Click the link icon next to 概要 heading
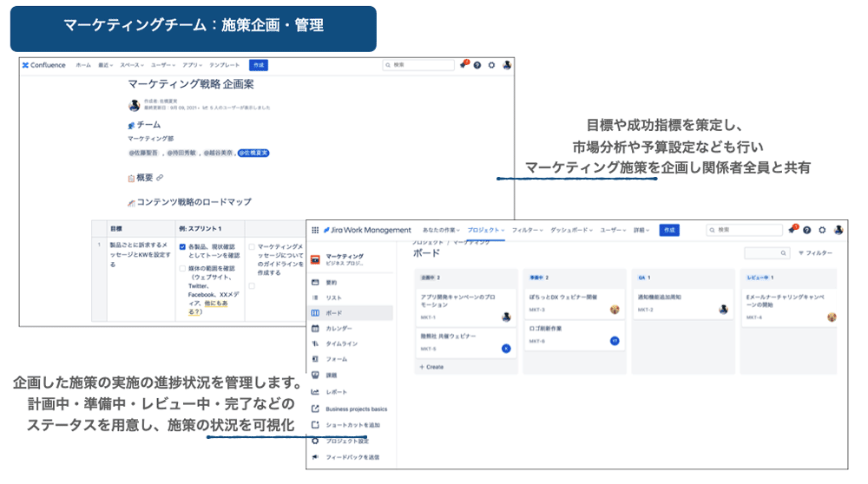This screenshot has height=484, width=868. tap(160, 178)
